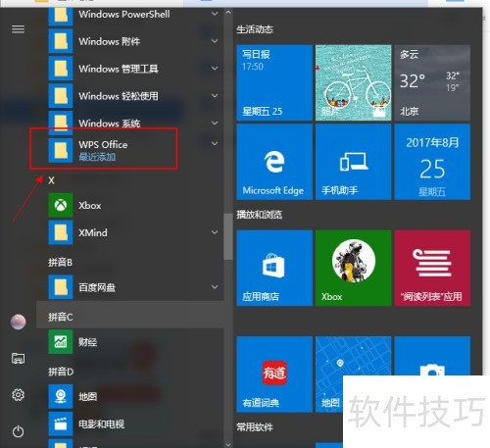Click the Windows 管理工具 folder icon
Screen dimensions: 490x448
pos(61,69)
